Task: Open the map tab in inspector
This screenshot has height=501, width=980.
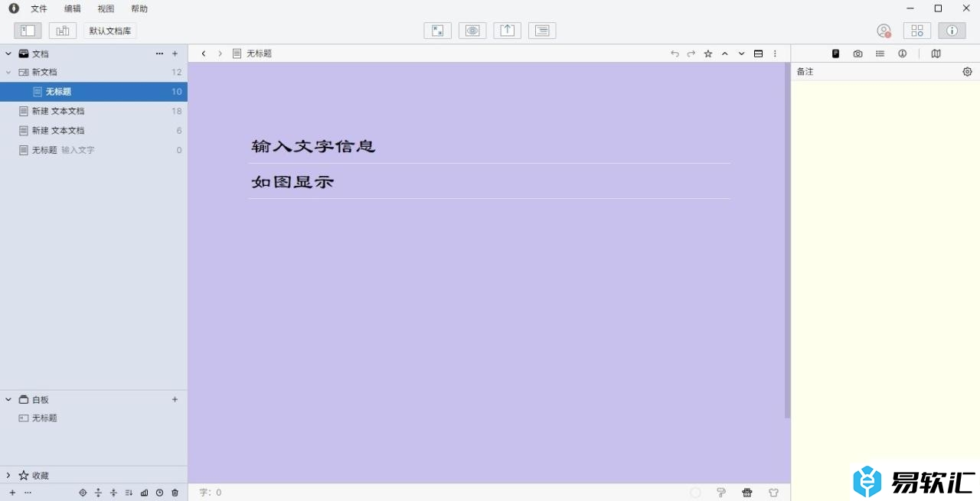Action: pos(936,54)
